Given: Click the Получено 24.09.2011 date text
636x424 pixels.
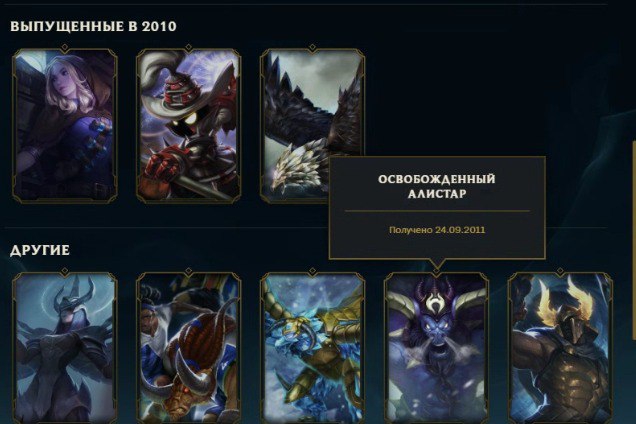Looking at the screenshot, I should (x=437, y=230).
